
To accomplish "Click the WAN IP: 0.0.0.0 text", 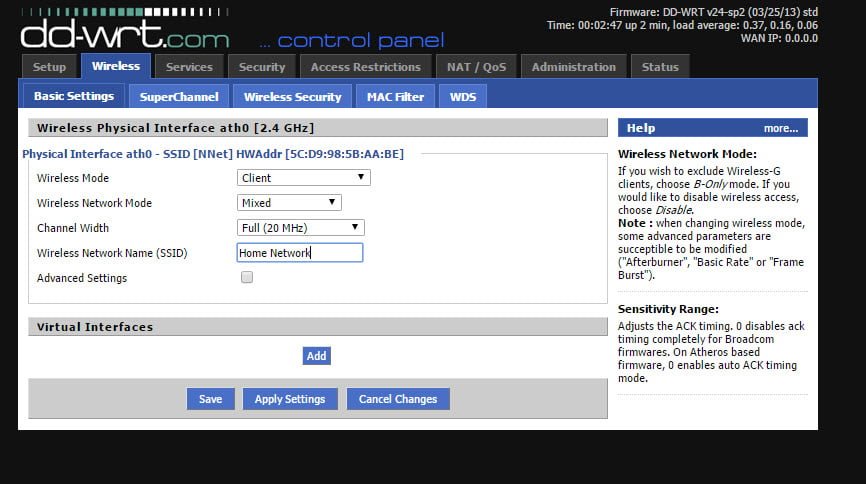I will click(x=779, y=38).
